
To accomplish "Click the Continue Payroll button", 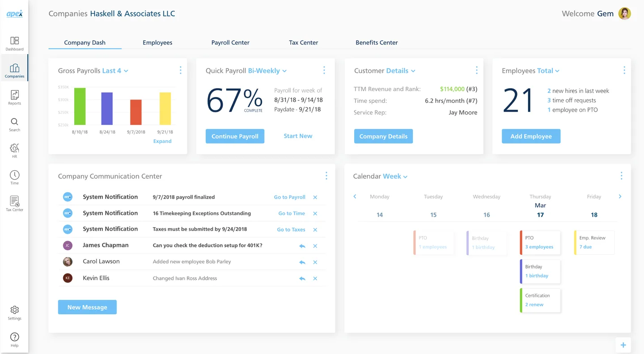I will (x=235, y=136).
